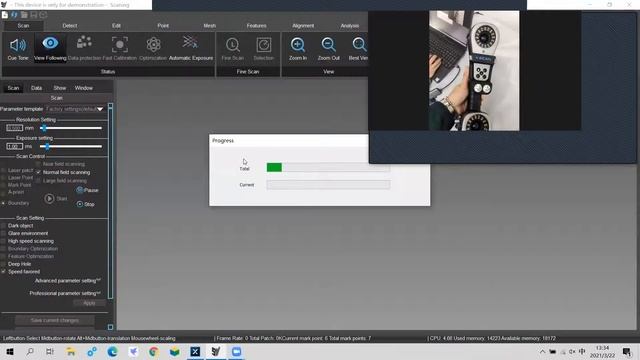The width and height of the screenshot is (640, 360).
Task: Enable the Deep Hole checkbox
Action: [4, 264]
